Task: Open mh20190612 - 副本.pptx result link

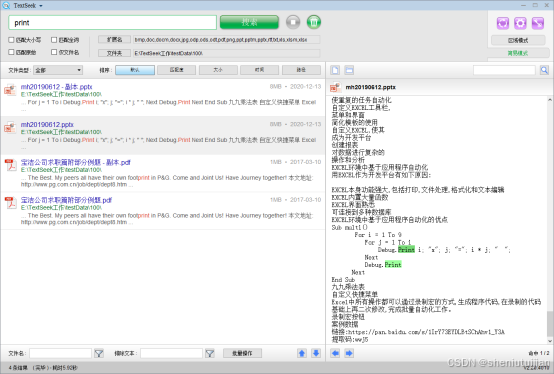Action: tap(57, 87)
